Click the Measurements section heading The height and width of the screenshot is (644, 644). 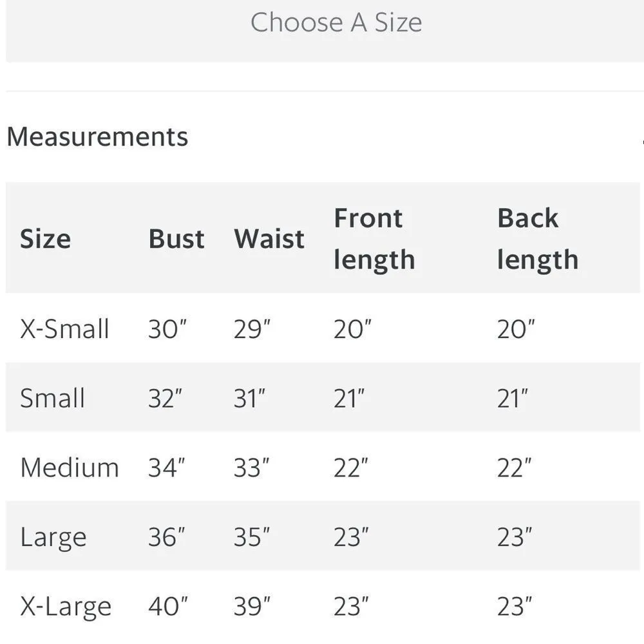97,137
